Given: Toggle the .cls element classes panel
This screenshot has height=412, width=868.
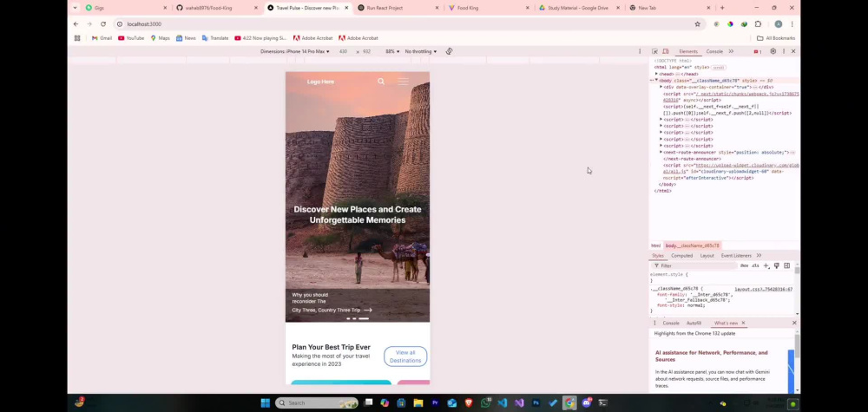Looking at the screenshot, I should tap(755, 265).
